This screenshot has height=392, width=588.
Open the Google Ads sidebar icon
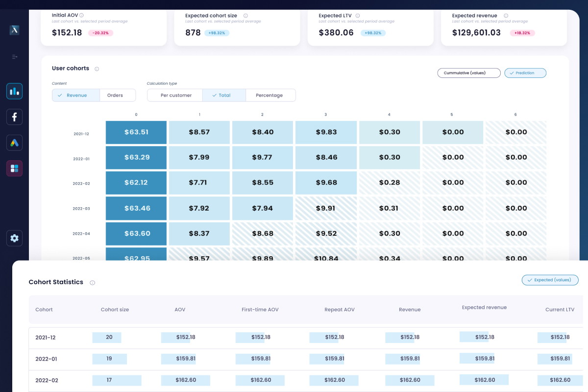(x=14, y=143)
